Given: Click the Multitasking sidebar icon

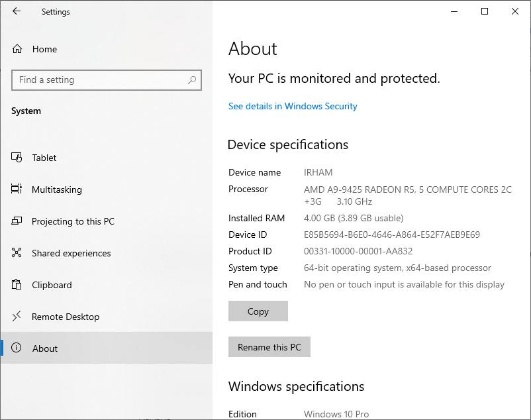Looking at the screenshot, I should point(17,189).
